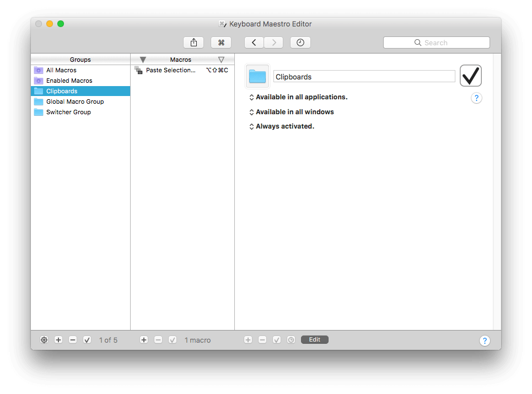
Task: Expand 'Available in all applications' popup
Action: 298,97
